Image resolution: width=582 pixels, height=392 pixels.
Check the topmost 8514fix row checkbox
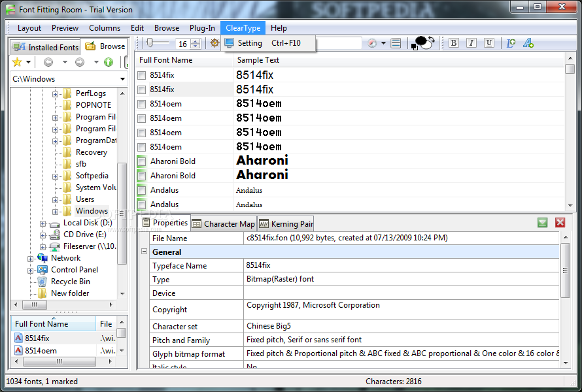[141, 75]
